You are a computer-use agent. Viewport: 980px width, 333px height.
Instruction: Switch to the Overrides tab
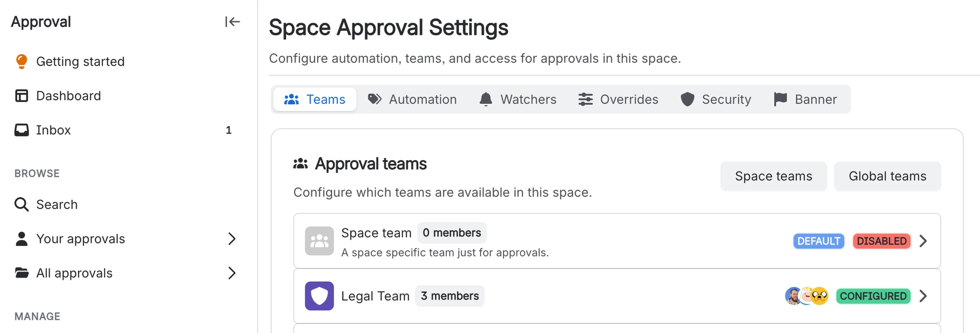(619, 99)
